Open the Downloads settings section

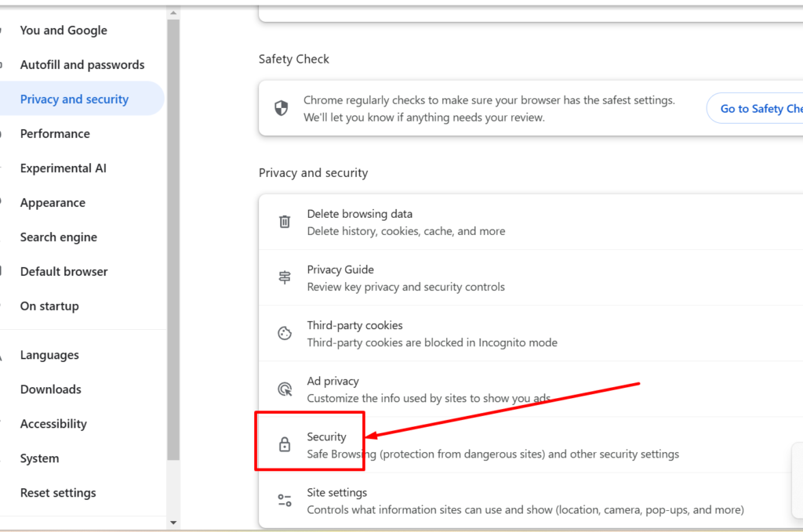pos(51,389)
